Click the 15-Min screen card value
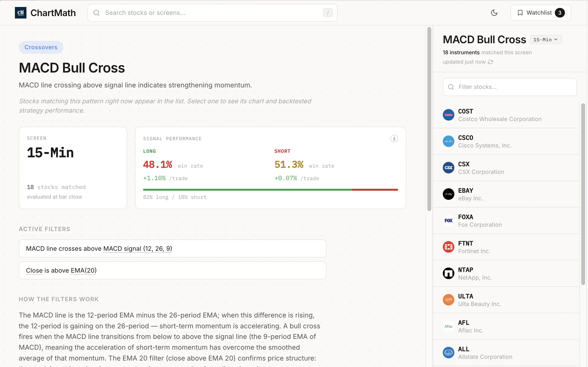The height and width of the screenshot is (367, 588). point(50,153)
